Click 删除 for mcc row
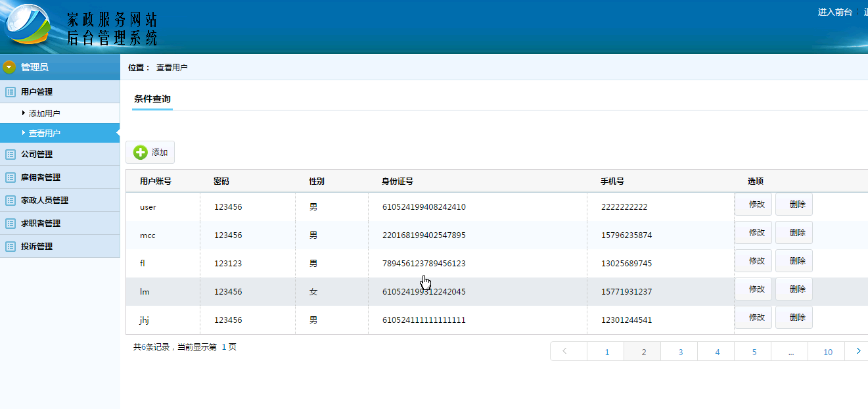 pos(794,232)
